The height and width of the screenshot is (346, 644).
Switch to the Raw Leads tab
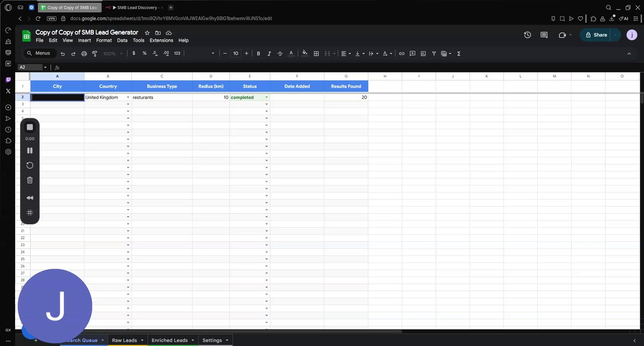[x=124, y=340]
